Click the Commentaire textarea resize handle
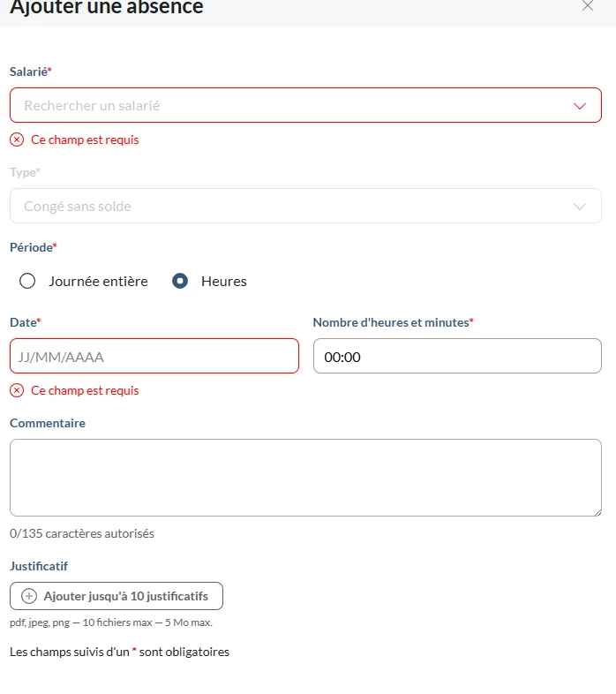Screen dimensions: 616x694 (x=597, y=512)
